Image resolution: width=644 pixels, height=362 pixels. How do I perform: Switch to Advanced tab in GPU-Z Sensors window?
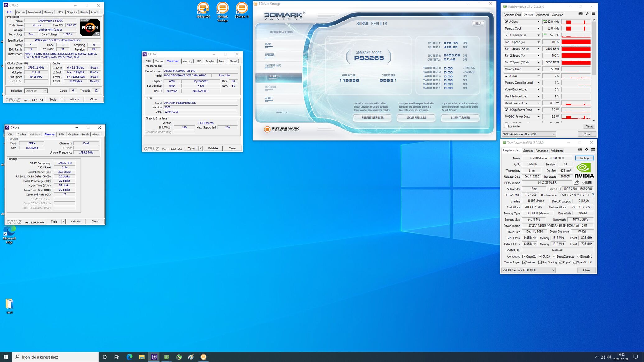542,15
